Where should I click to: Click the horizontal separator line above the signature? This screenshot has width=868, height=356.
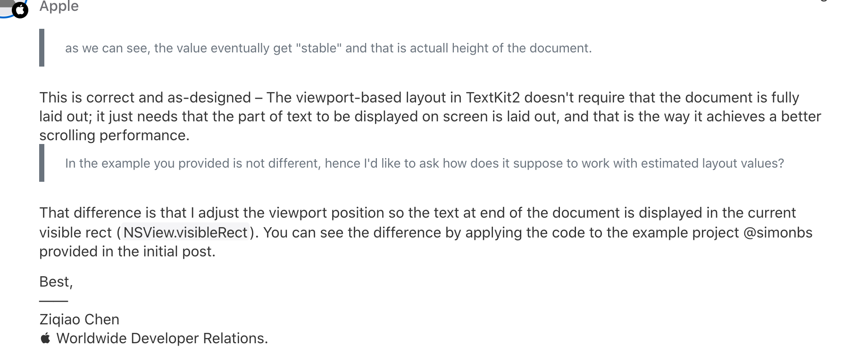(54, 301)
